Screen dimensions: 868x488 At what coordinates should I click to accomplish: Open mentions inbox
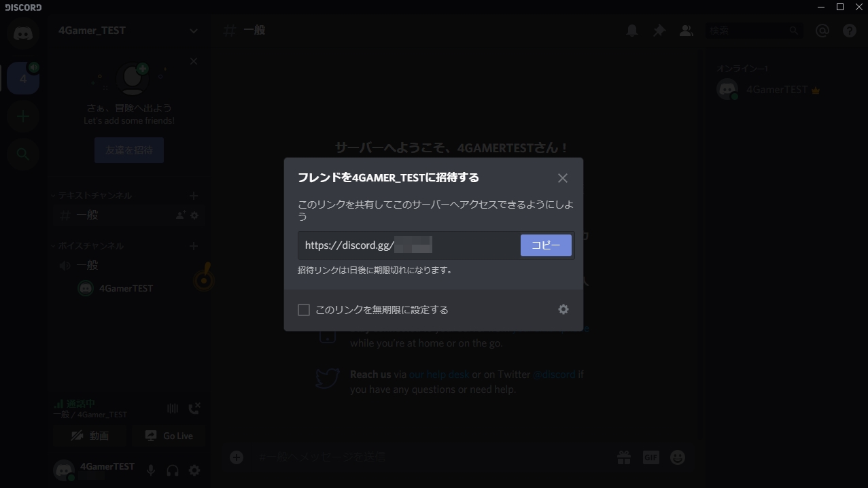tap(822, 31)
